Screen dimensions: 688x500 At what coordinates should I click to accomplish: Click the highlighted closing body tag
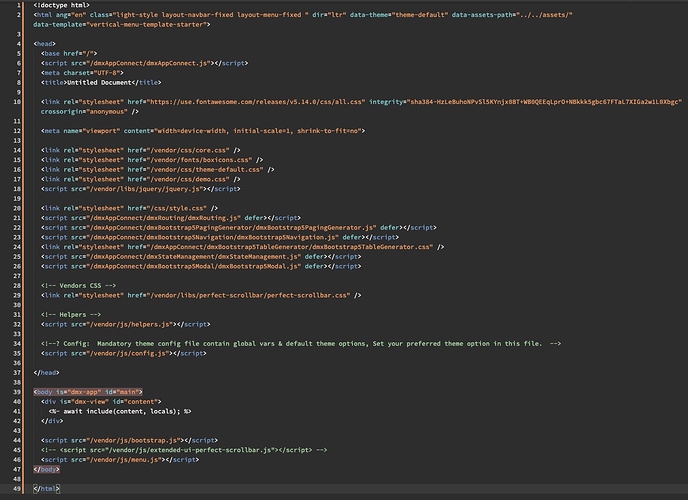pos(47,469)
